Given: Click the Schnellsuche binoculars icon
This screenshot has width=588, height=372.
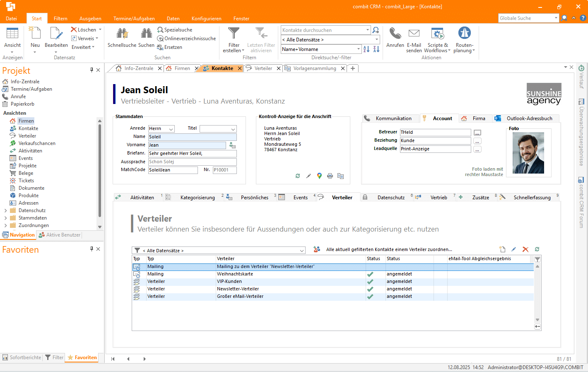Looking at the screenshot, I should (122, 34).
